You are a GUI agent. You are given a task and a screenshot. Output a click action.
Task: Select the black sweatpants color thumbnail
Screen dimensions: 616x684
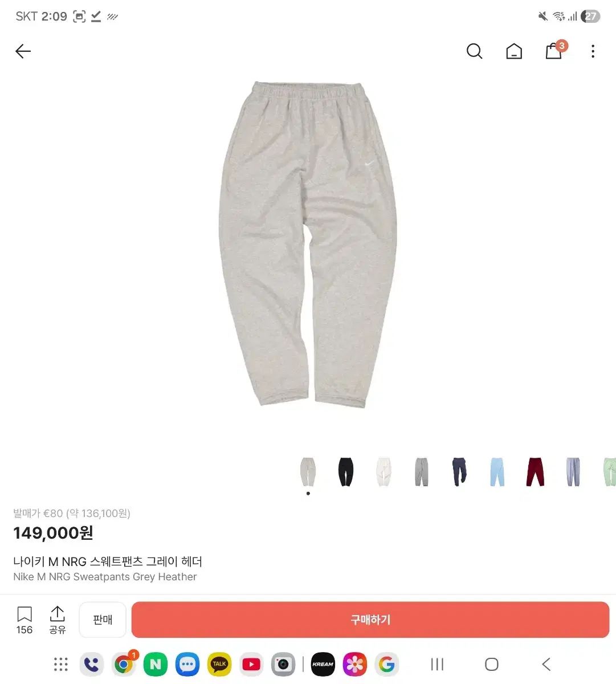click(x=346, y=472)
